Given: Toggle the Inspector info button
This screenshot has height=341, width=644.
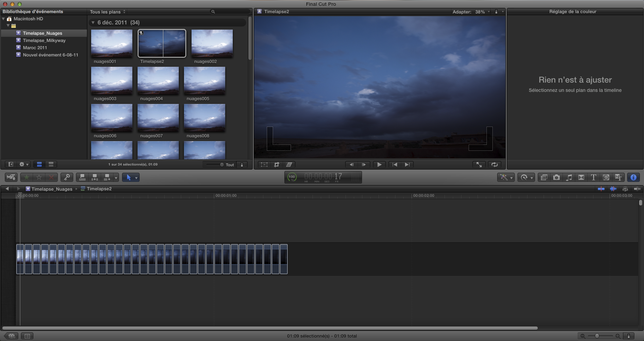Looking at the screenshot, I should click(x=633, y=178).
